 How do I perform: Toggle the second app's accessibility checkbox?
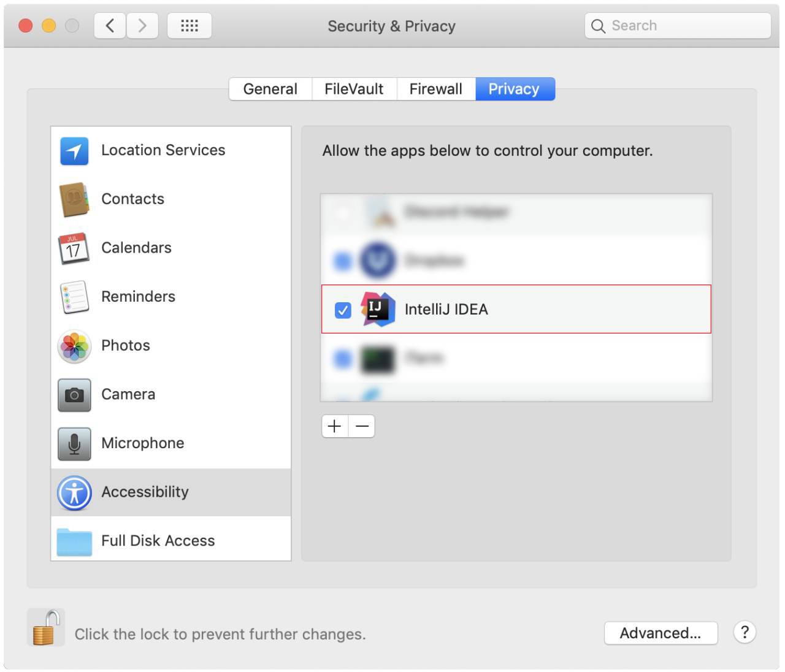(x=342, y=261)
